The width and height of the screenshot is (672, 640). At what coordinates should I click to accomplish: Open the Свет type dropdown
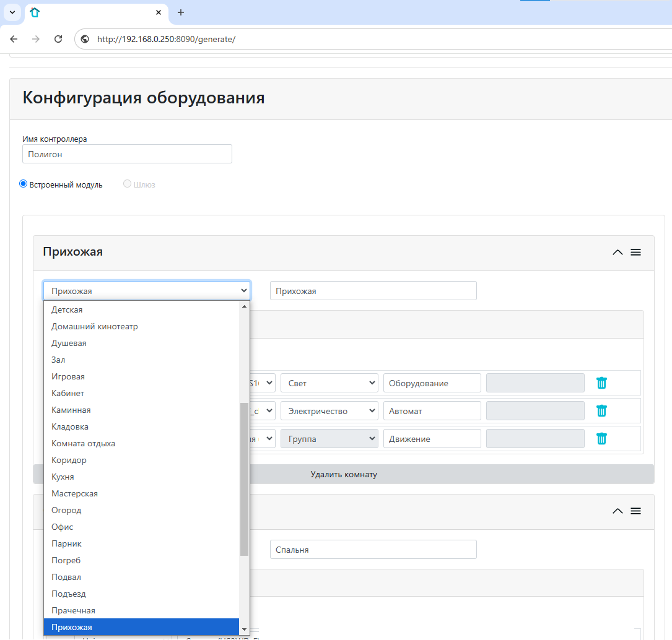329,383
